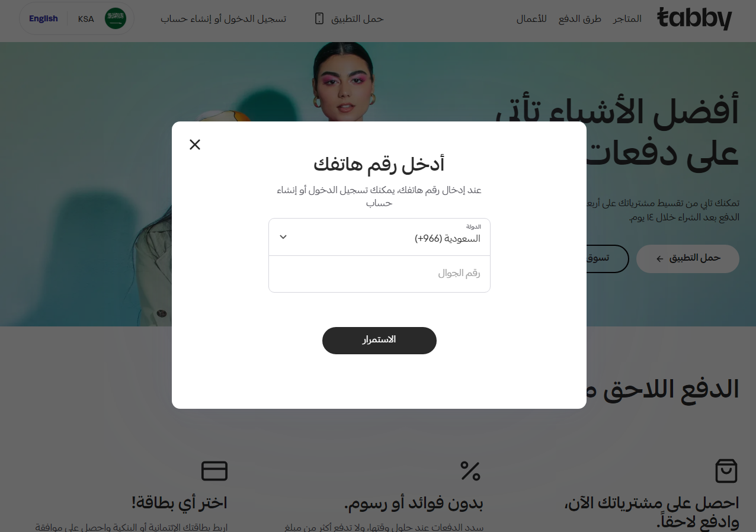Click the رقم الجوال phone input field
This screenshot has width=756, height=532.
pyautogui.click(x=379, y=274)
